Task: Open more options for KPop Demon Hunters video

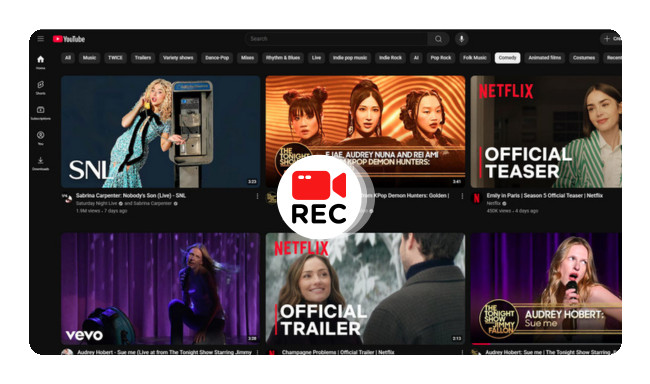Action: coord(462,196)
